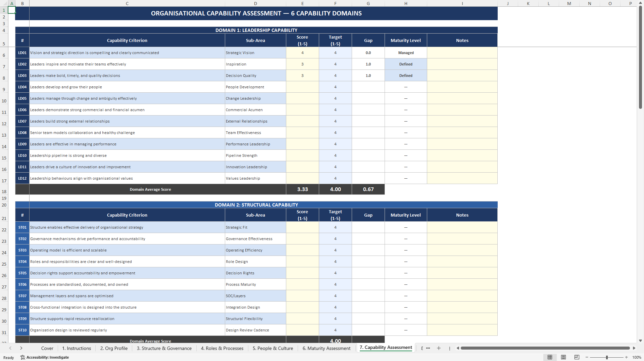
Task: Click the zoom in plus icon
Action: click(x=626, y=357)
